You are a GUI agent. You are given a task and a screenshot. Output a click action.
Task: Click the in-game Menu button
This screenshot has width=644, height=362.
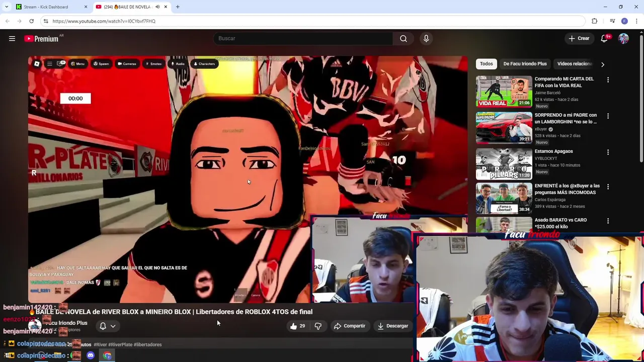pyautogui.click(x=77, y=64)
